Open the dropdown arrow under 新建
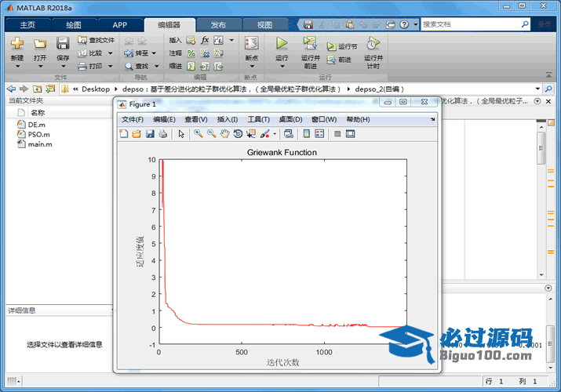The width and height of the screenshot is (561, 392). [x=17, y=67]
